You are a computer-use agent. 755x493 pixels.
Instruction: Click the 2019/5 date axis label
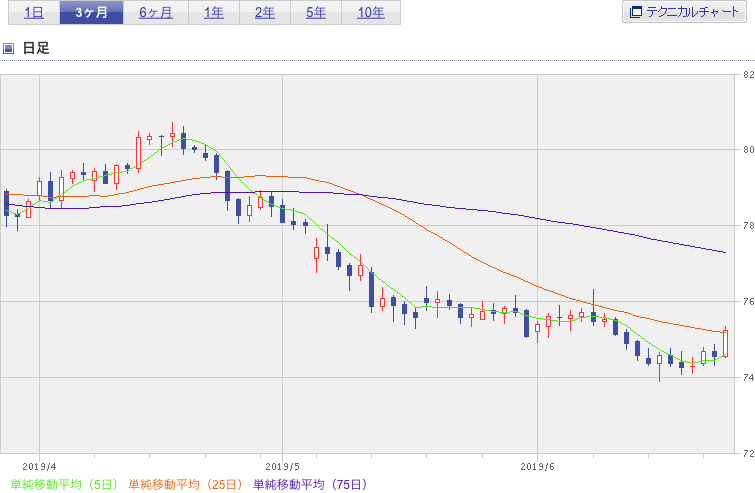(x=283, y=467)
